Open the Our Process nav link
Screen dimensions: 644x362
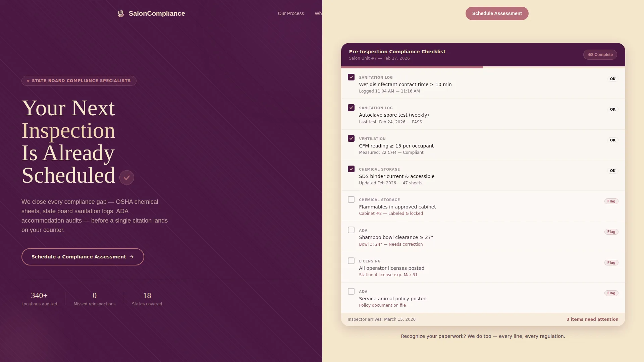pos(291,13)
